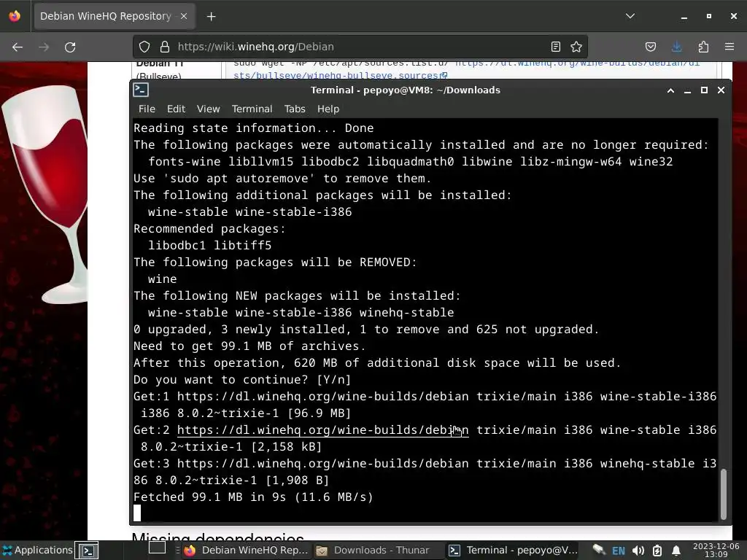Click the 'Reading state information... Done' line
This screenshot has width=747, height=560.
(x=253, y=128)
